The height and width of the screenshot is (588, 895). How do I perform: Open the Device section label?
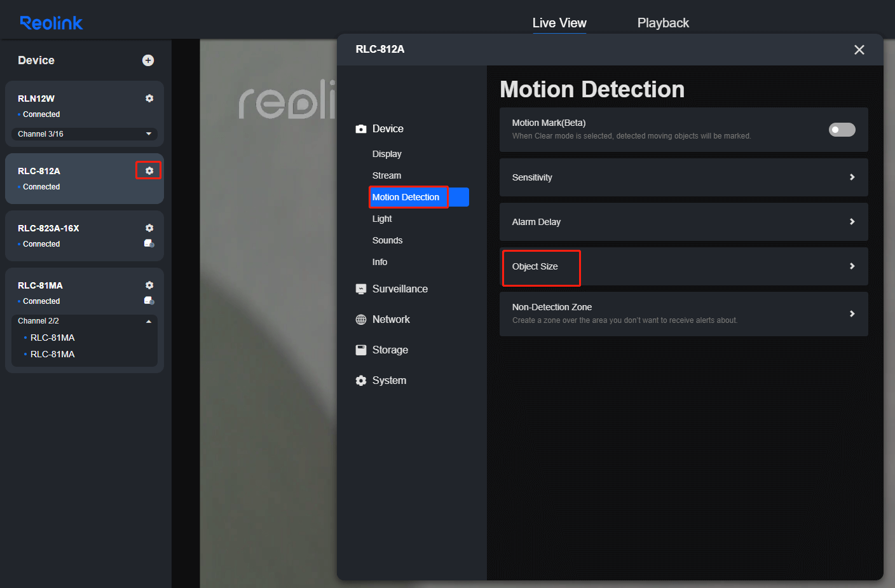pos(388,128)
